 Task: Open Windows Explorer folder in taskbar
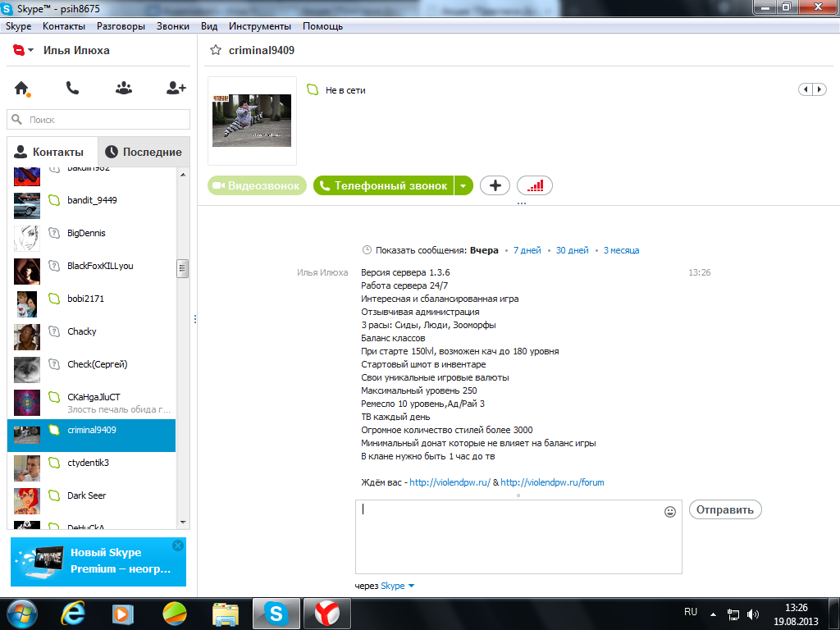pyautogui.click(x=226, y=614)
